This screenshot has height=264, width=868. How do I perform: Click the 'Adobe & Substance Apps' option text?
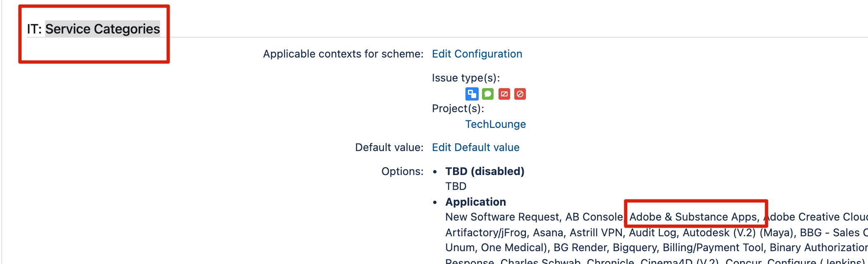pos(693,217)
